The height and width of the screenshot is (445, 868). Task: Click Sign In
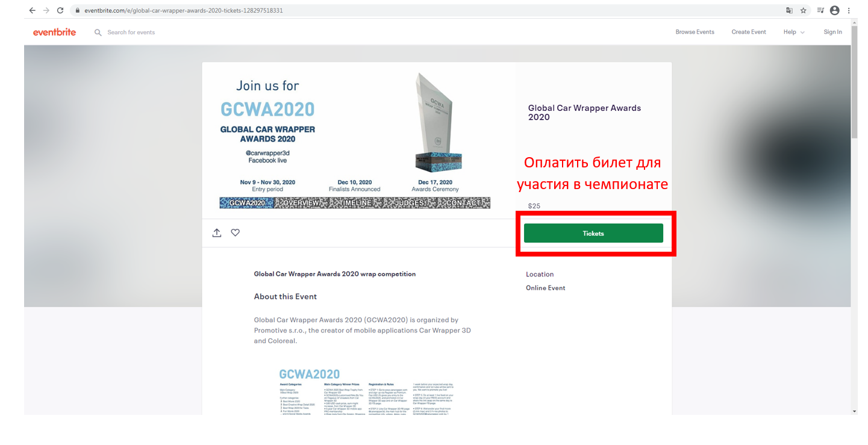click(x=833, y=32)
